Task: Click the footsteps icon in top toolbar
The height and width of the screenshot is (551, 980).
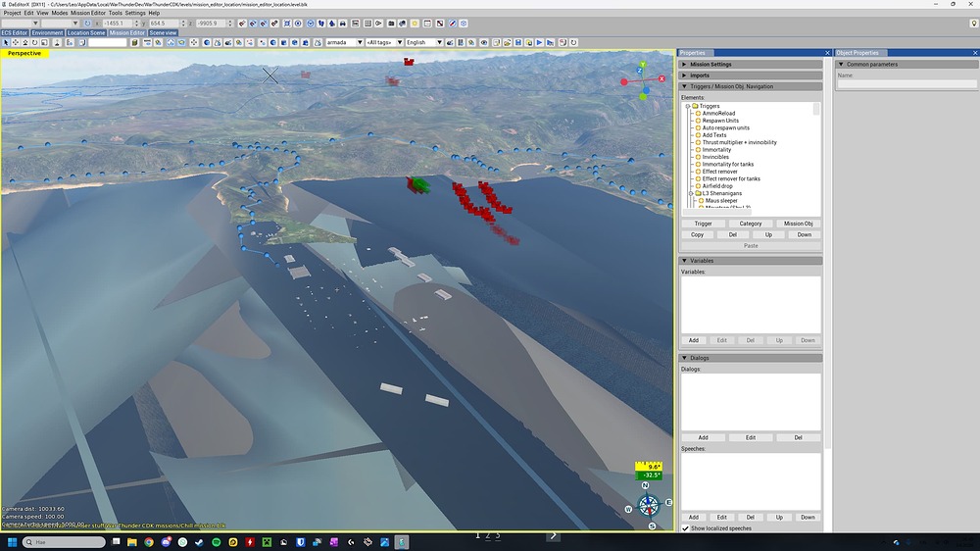Action: click(320, 24)
